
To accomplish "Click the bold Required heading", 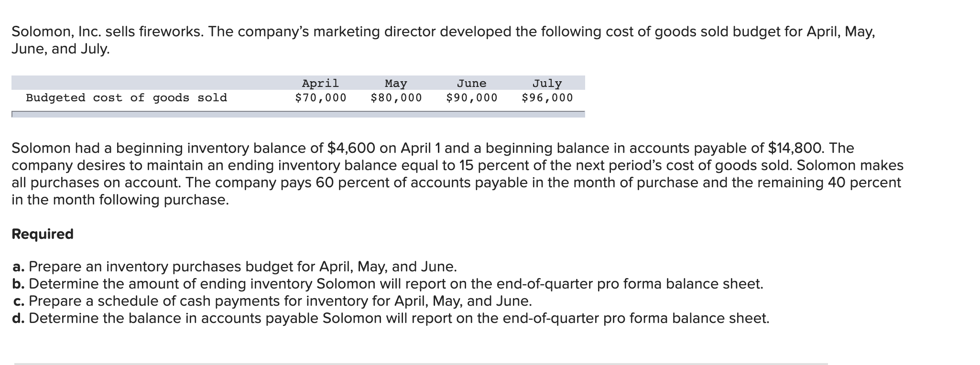I will tap(43, 234).
